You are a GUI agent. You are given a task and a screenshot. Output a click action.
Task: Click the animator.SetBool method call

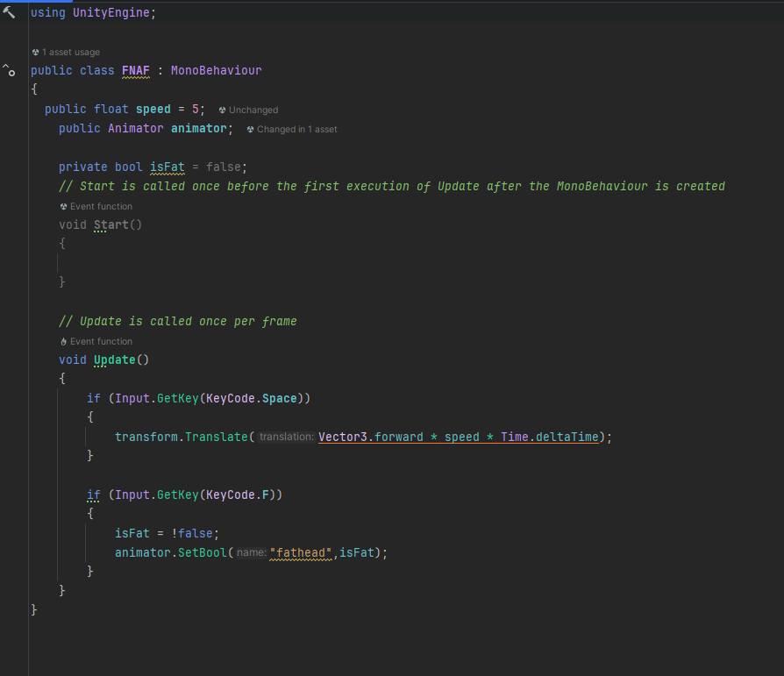coord(171,553)
